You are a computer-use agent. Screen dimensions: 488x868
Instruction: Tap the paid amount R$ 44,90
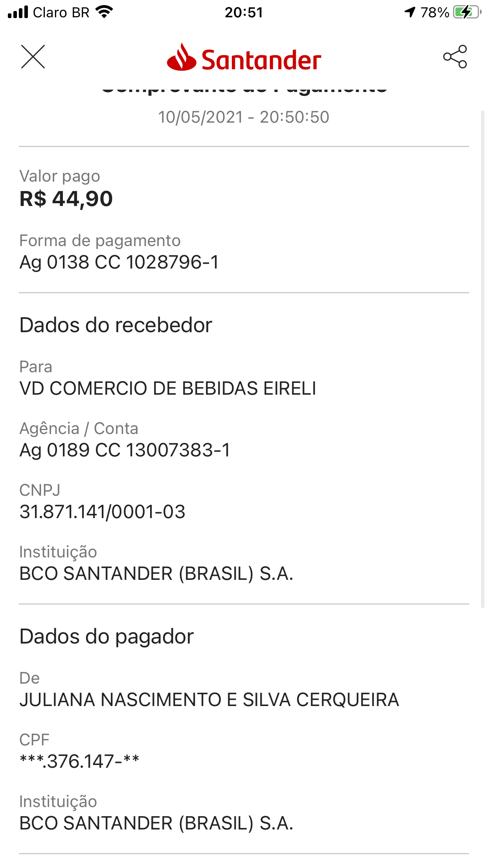tap(66, 199)
